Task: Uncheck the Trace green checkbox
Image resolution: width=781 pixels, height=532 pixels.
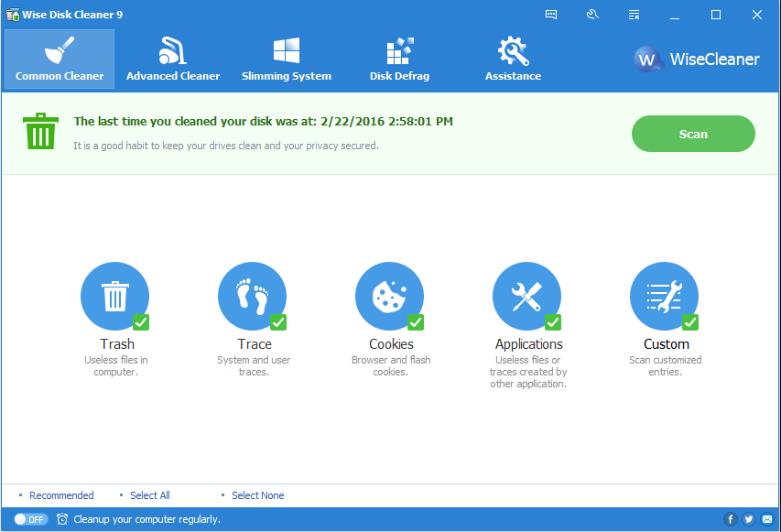Action: 278,322
